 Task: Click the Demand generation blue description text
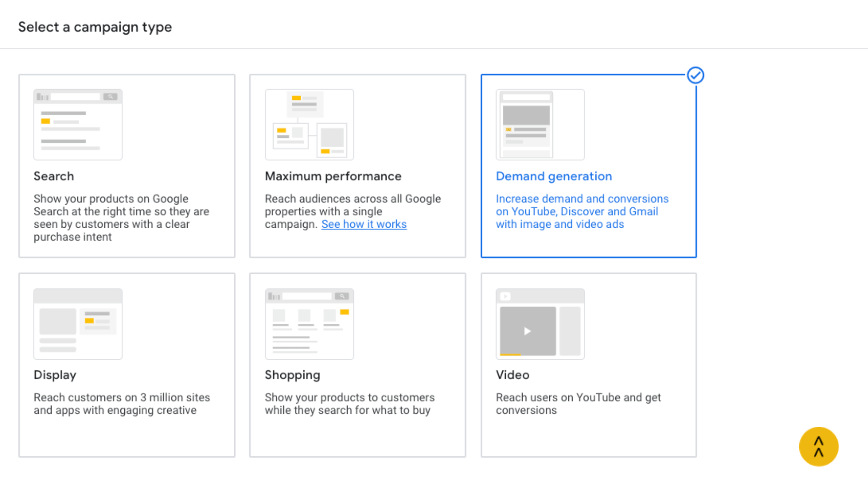[582, 211]
